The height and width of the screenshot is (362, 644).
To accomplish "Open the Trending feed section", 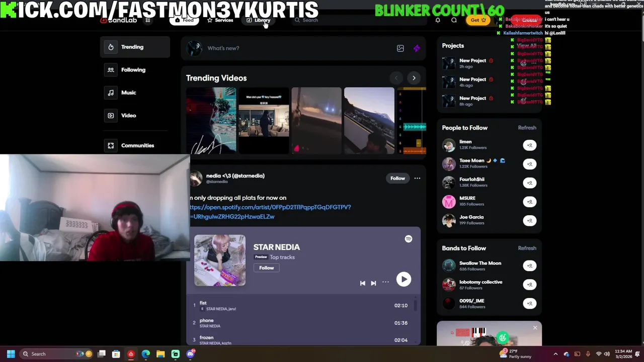I will pyautogui.click(x=135, y=47).
